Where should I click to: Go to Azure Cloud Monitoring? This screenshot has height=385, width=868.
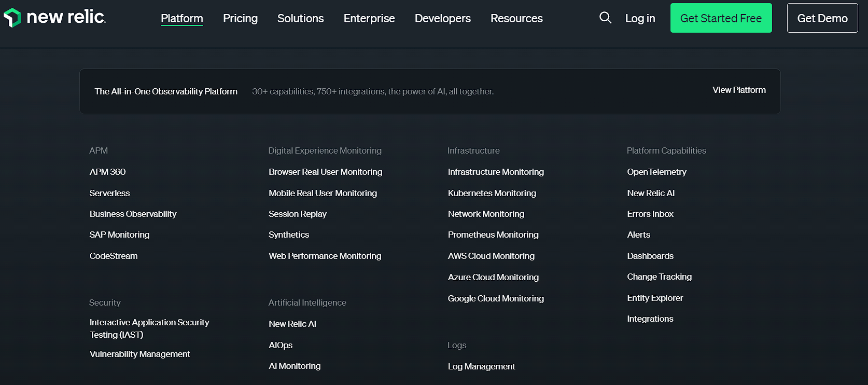point(493,277)
